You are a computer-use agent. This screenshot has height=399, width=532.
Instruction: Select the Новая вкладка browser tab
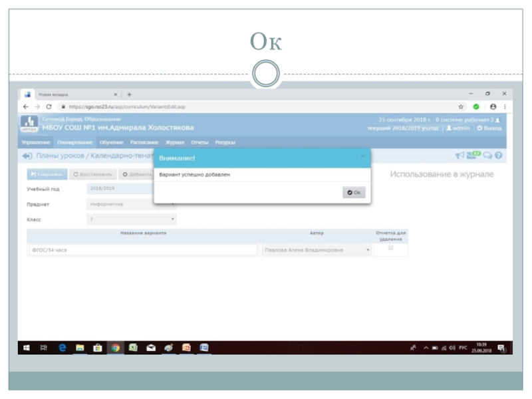[x=70, y=94]
